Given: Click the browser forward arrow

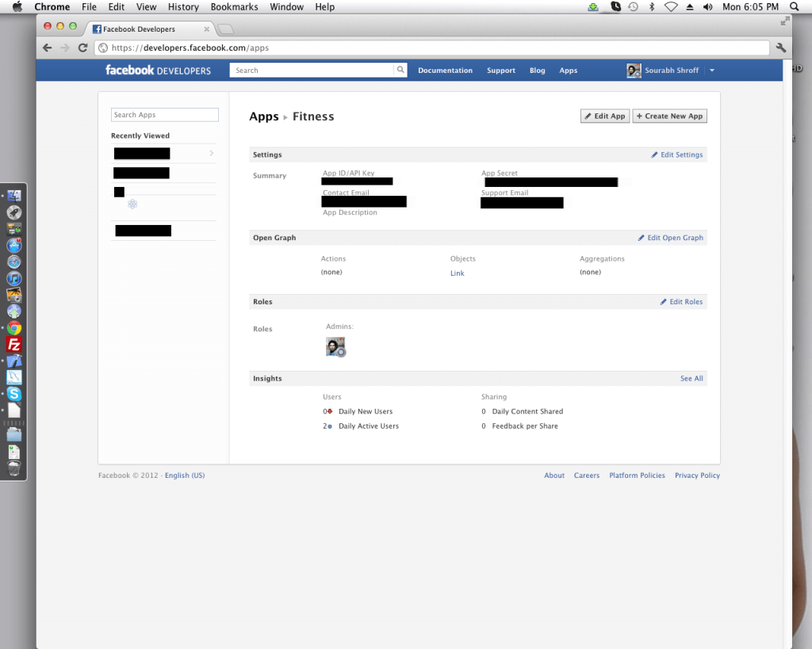Looking at the screenshot, I should [x=65, y=48].
